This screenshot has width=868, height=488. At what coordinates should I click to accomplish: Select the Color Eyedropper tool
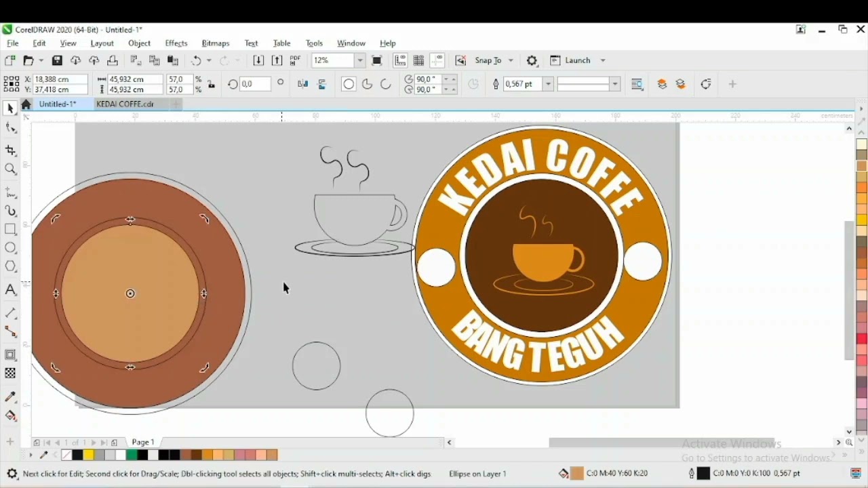pos(10,397)
